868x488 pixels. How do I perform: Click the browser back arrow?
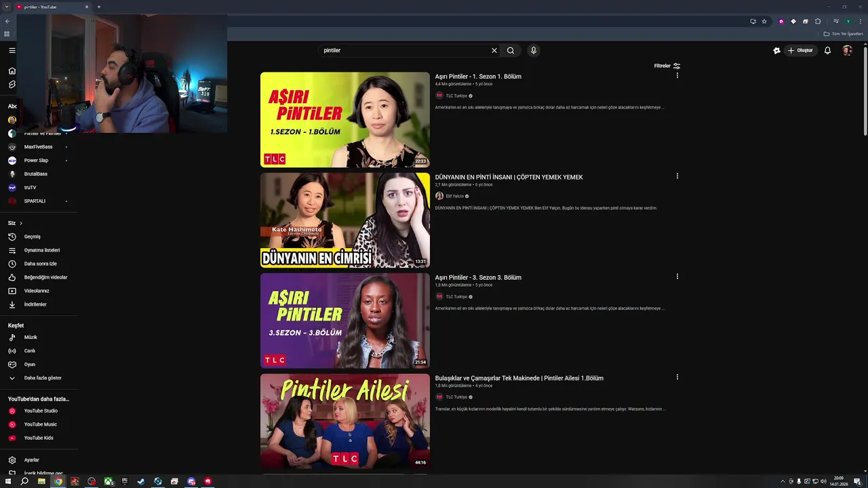tap(7, 21)
